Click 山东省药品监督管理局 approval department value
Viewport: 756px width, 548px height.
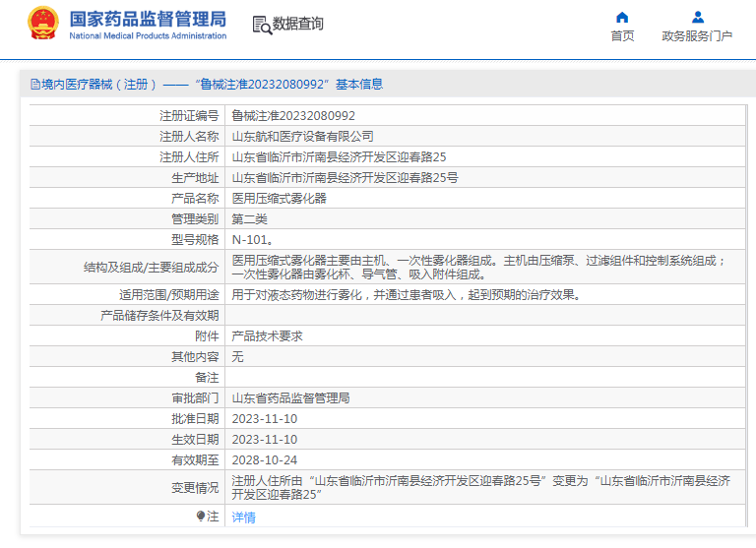click(x=290, y=398)
